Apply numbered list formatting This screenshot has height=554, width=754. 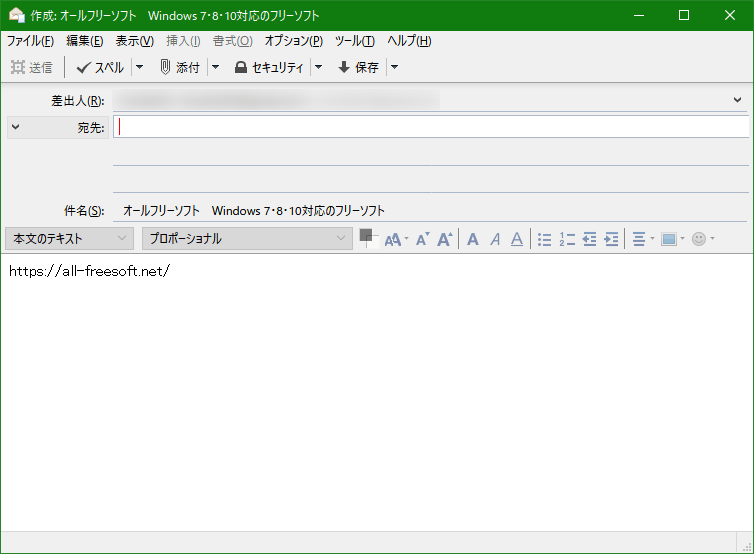coord(567,239)
